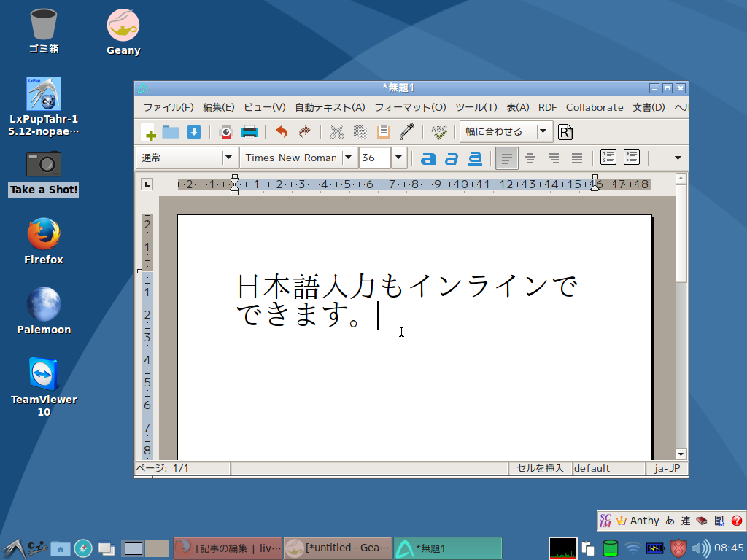Click the ページ: 1/1 status text
The height and width of the screenshot is (560, 747).
(x=162, y=469)
